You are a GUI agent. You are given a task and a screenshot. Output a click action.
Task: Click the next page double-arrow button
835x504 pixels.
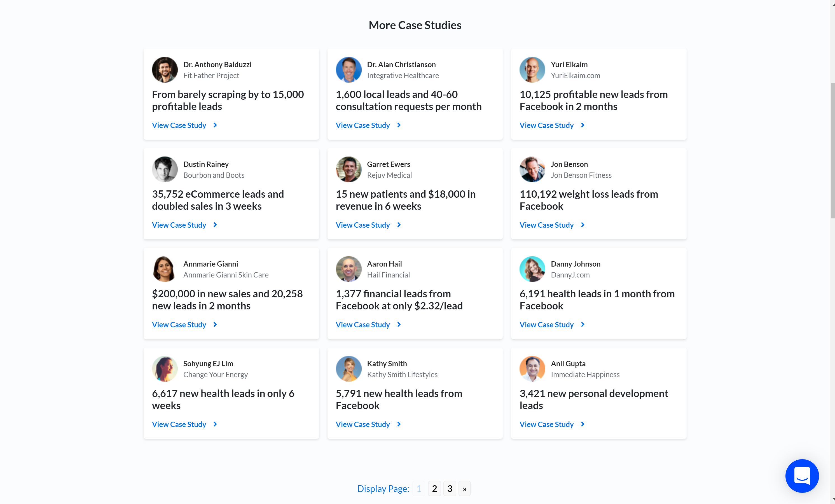click(464, 488)
